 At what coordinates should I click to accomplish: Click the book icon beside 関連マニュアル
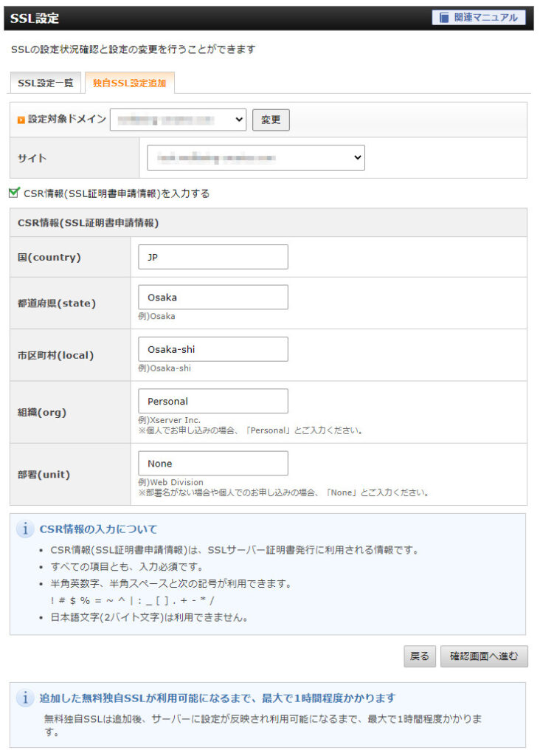(443, 18)
